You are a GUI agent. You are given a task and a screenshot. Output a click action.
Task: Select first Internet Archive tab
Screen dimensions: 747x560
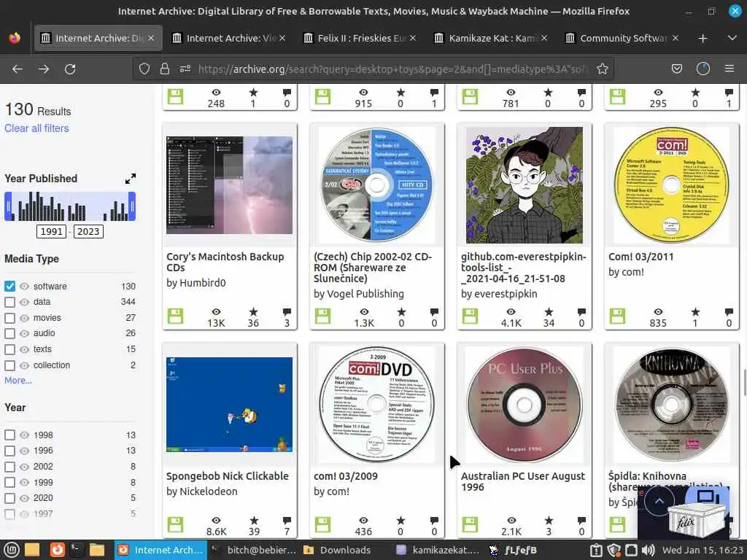98,38
